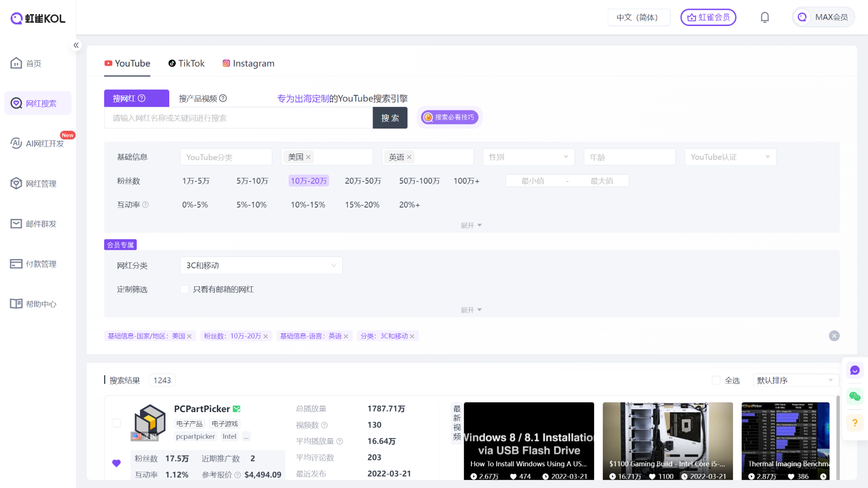The height and width of the screenshot is (488, 868).
Task: Open YouTube认证 dropdown
Action: [731, 157]
